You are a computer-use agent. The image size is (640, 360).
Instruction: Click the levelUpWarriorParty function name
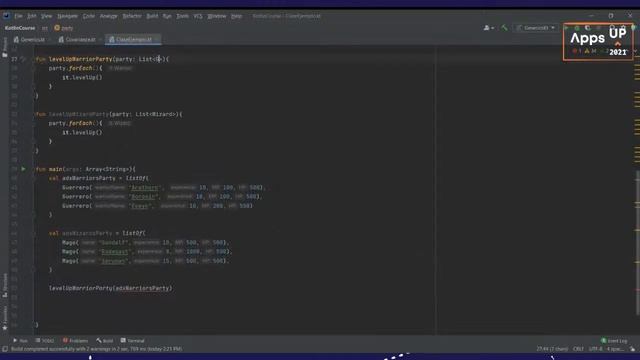(x=80, y=59)
